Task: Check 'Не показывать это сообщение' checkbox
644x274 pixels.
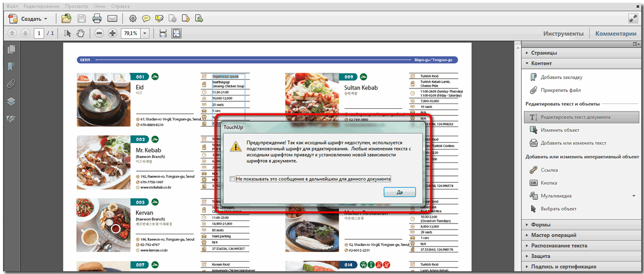Action: coord(232,179)
